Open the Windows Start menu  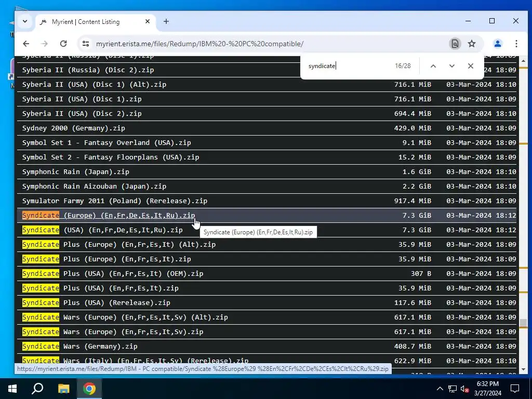(12, 389)
